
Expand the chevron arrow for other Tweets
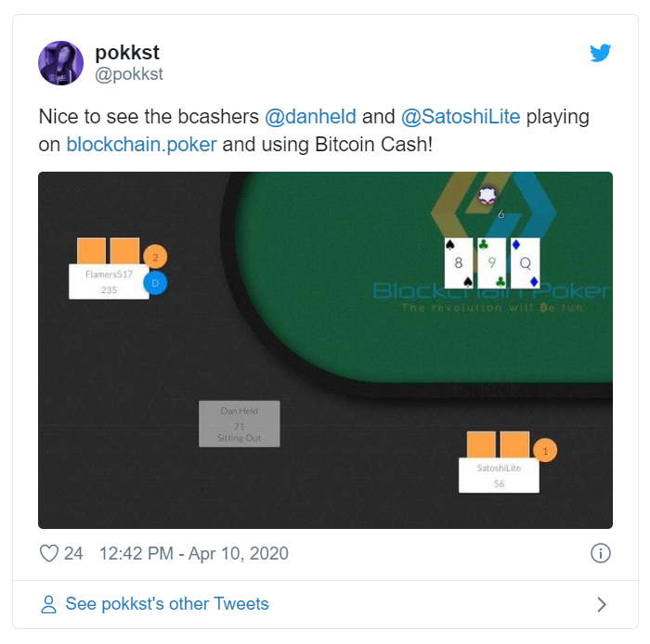click(x=602, y=605)
